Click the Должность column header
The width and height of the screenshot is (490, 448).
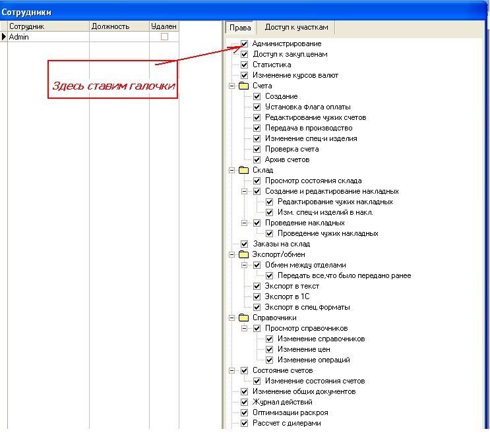click(119, 26)
